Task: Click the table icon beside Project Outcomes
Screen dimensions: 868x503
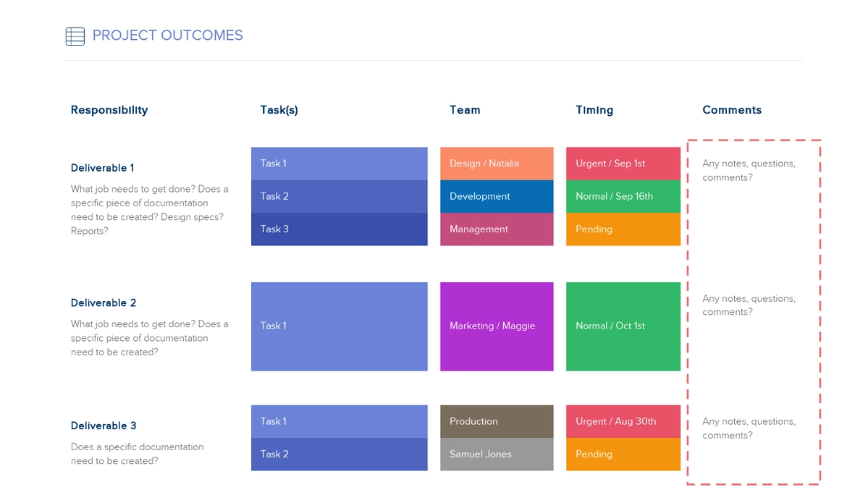Action: pyautogui.click(x=75, y=36)
